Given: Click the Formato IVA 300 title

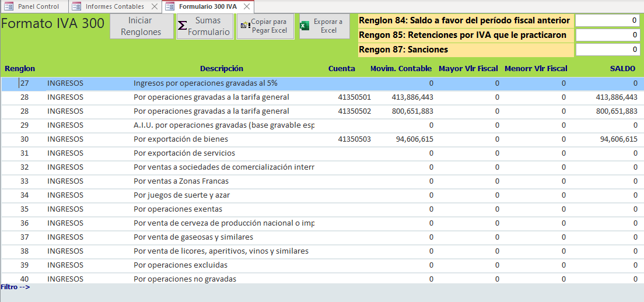Looking at the screenshot, I should click(x=52, y=23).
